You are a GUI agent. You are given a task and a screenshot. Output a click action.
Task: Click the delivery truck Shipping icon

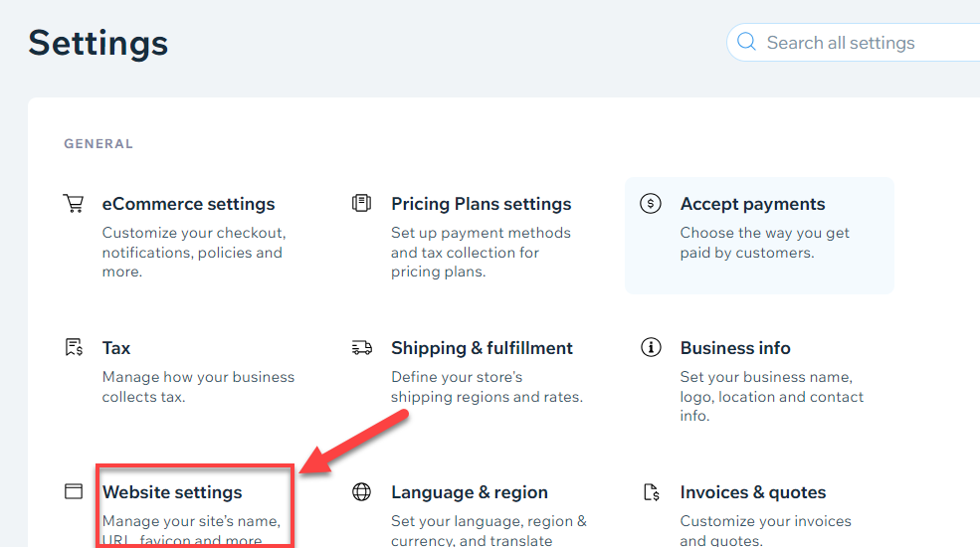(x=362, y=348)
